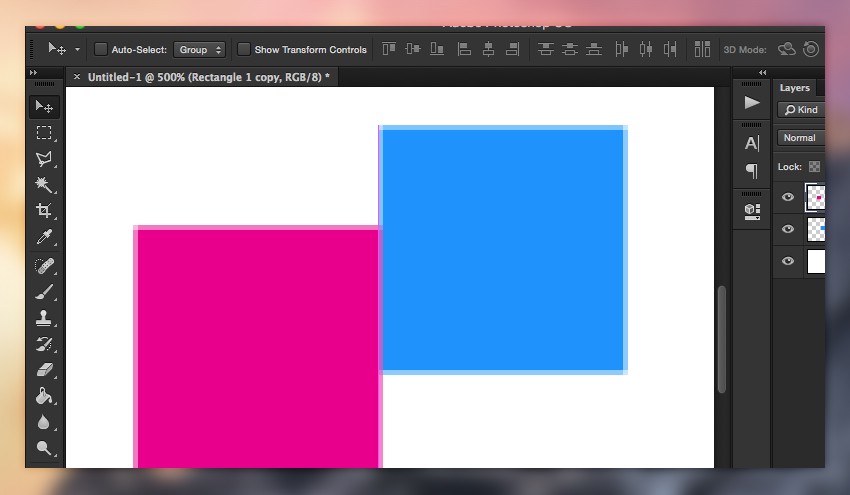Click the blue rectangle on the canvas
850x495 pixels.
click(x=503, y=249)
